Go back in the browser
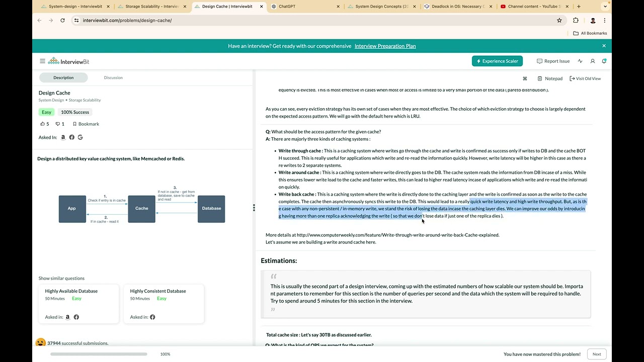The width and height of the screenshot is (644, 362). pos(40,20)
